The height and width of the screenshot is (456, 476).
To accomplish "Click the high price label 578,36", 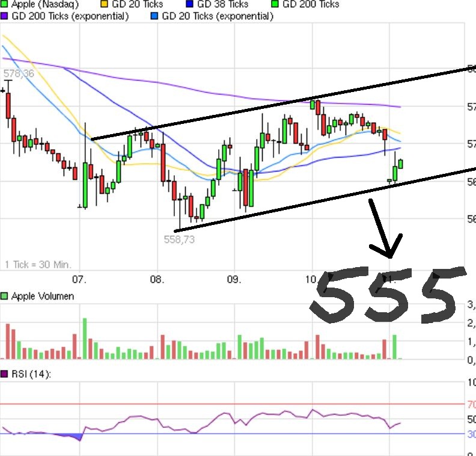I will [x=19, y=73].
